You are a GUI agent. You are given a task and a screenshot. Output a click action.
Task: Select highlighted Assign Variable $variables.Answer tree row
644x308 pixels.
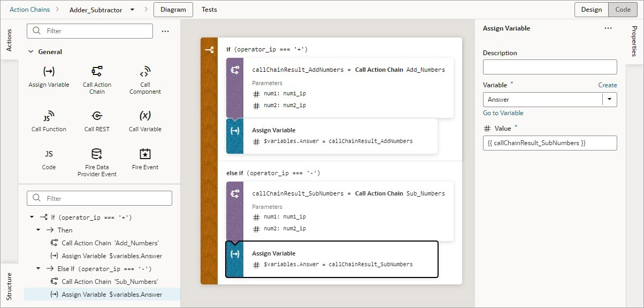click(102, 295)
